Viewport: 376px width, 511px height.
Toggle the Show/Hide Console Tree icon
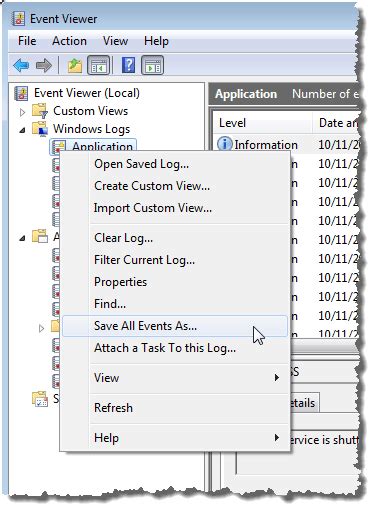98,65
